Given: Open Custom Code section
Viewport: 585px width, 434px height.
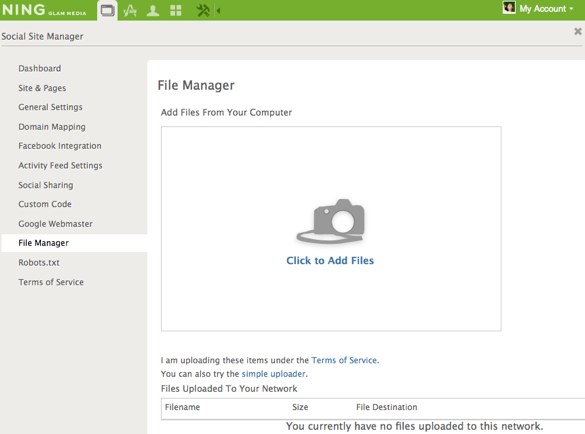Looking at the screenshot, I should 45,204.
